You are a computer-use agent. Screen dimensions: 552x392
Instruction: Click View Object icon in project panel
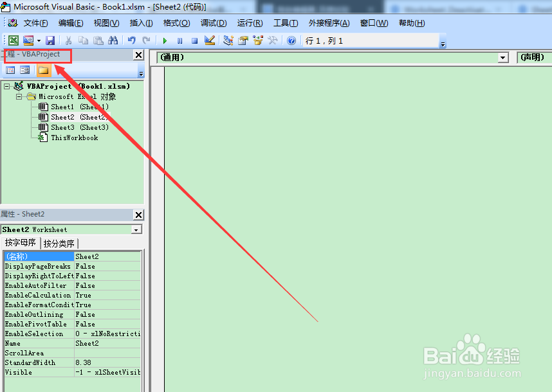pyautogui.click(x=24, y=70)
